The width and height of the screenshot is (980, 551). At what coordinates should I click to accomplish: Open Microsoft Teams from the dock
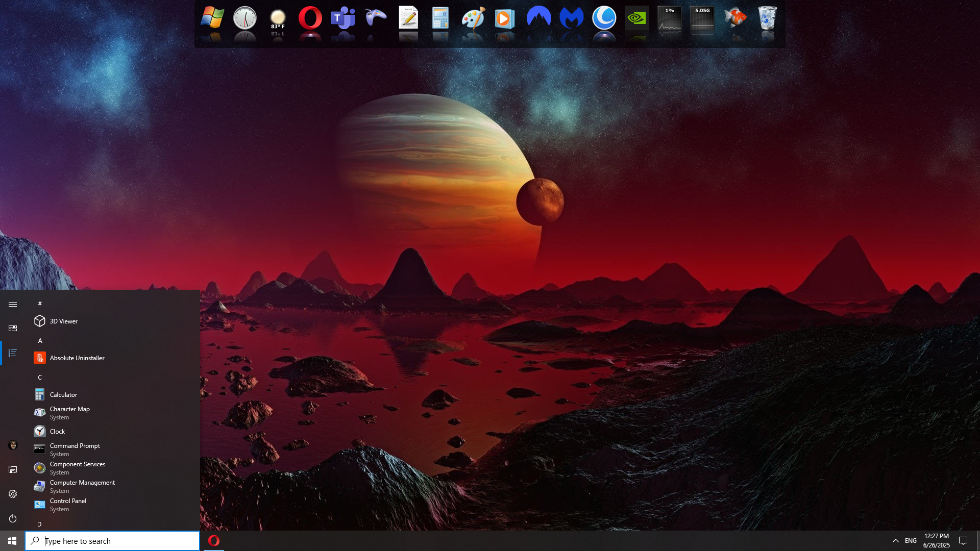point(343,18)
